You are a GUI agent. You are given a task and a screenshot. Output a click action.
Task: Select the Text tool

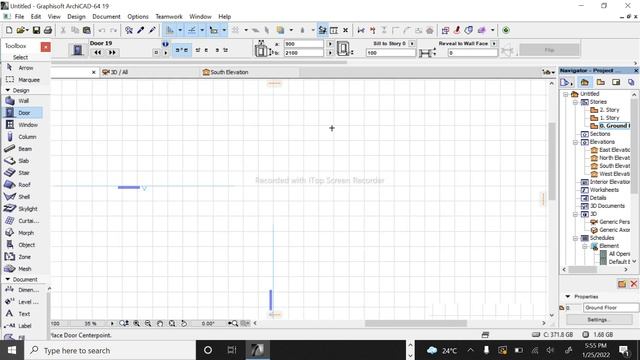click(x=22, y=313)
